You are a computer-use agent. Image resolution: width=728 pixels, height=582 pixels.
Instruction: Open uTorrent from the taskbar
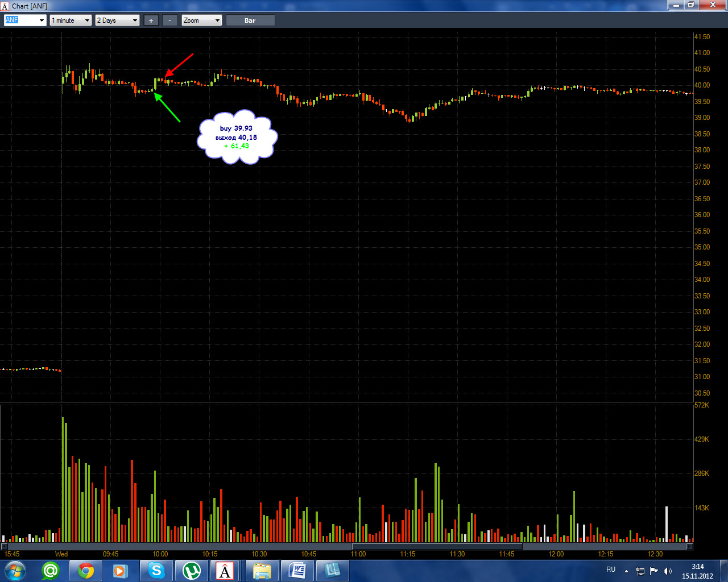point(192,571)
